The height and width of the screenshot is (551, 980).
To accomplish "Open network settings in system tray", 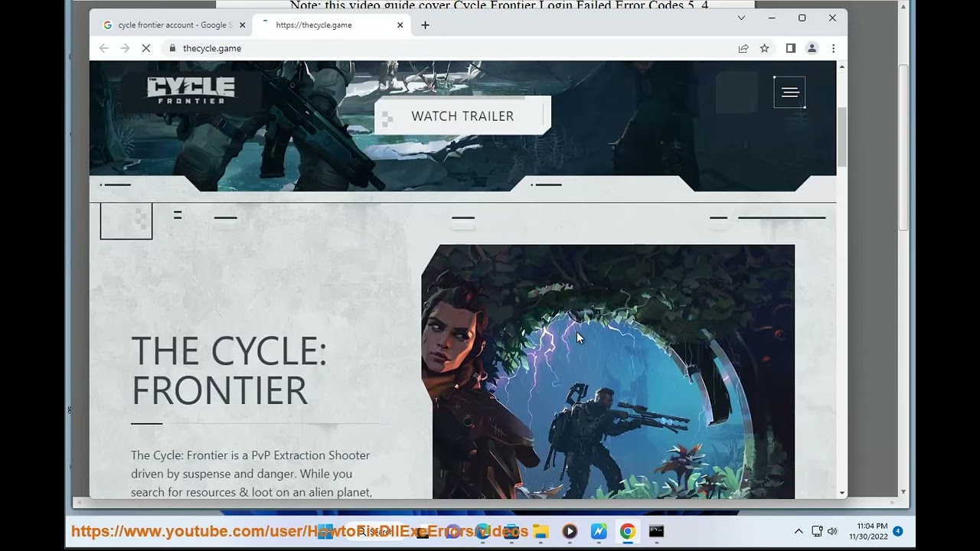I will [x=817, y=531].
